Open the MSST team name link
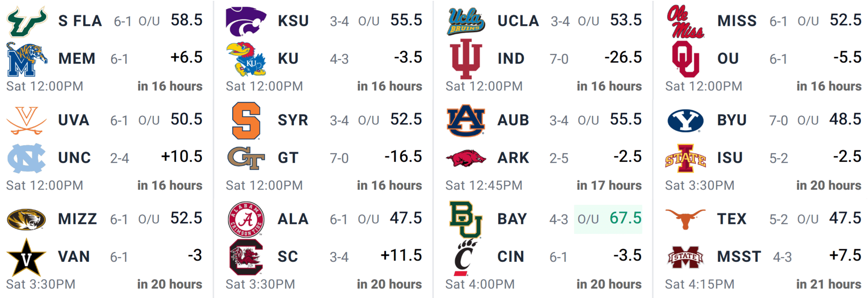Viewport: 868px width, 298px height. click(739, 257)
